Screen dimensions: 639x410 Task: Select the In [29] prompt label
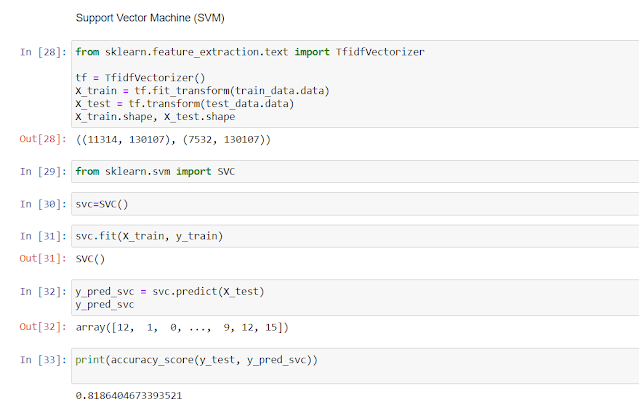(40, 172)
